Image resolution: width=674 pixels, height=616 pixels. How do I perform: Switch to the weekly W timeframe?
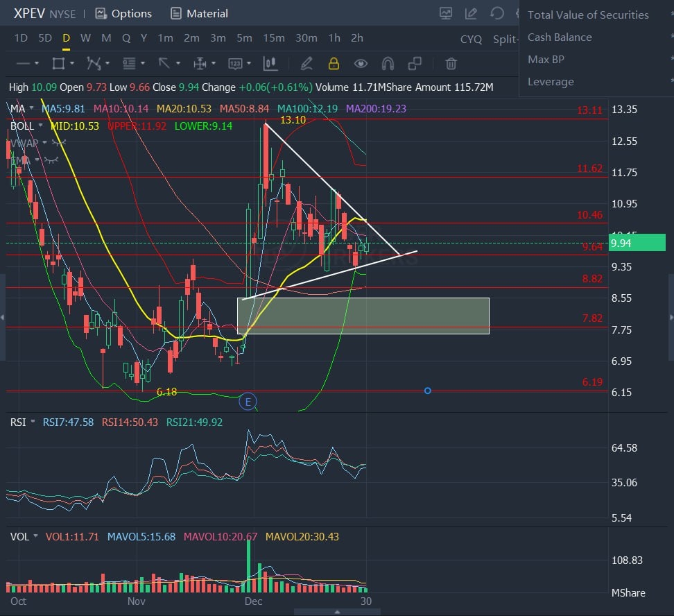coord(85,38)
